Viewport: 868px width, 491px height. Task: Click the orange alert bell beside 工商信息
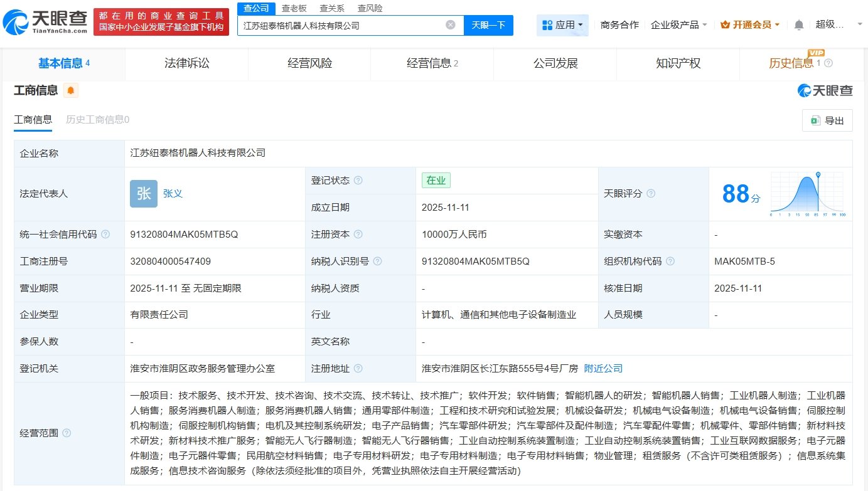(x=71, y=90)
